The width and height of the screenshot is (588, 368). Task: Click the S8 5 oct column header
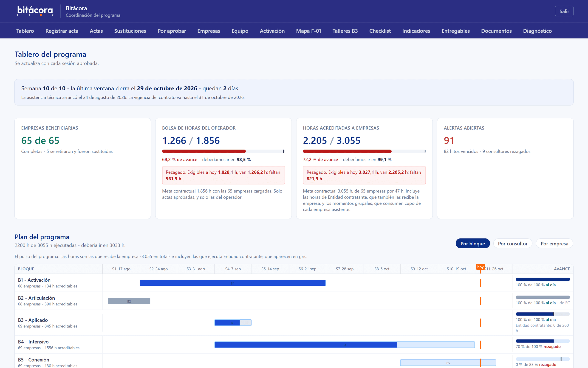click(382, 269)
